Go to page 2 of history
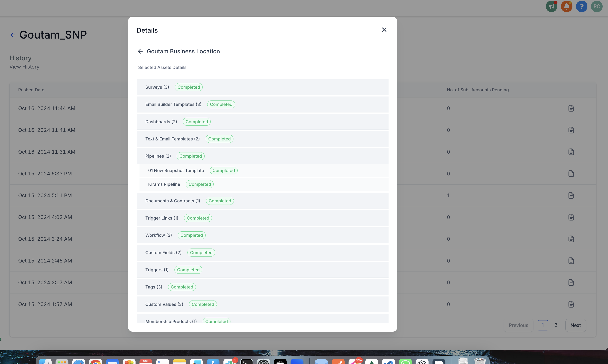The height and width of the screenshot is (364, 608). [556, 325]
